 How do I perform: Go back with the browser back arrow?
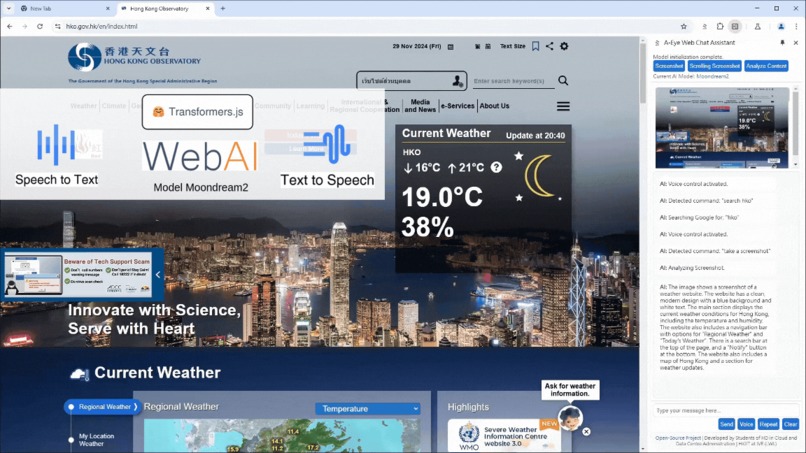10,26
